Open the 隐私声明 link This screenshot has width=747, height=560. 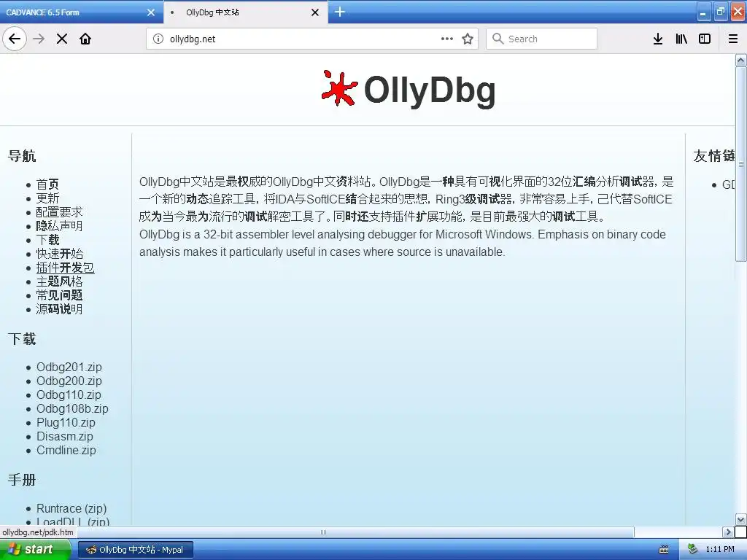[x=60, y=226]
